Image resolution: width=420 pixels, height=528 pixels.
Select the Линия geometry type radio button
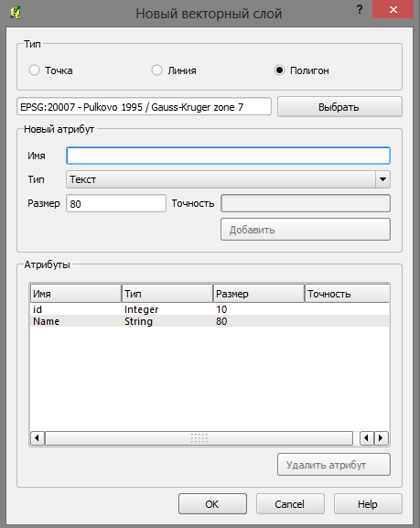pos(156,70)
